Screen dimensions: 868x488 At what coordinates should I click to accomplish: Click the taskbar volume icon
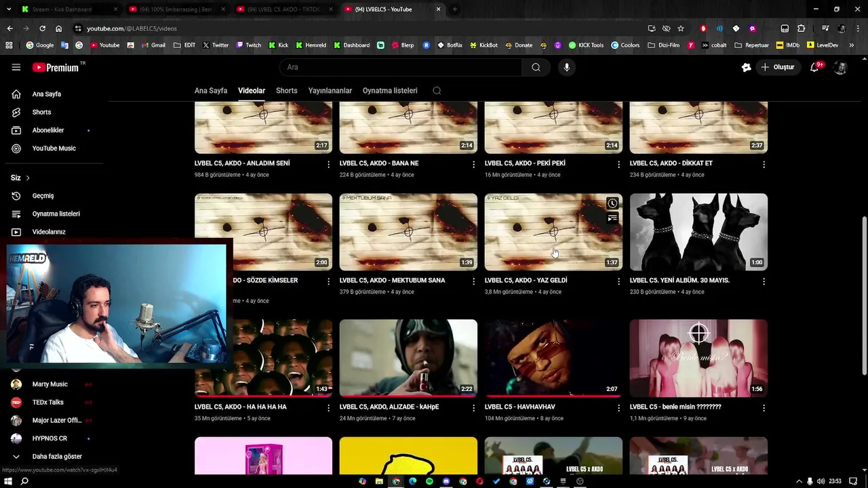coord(821,481)
